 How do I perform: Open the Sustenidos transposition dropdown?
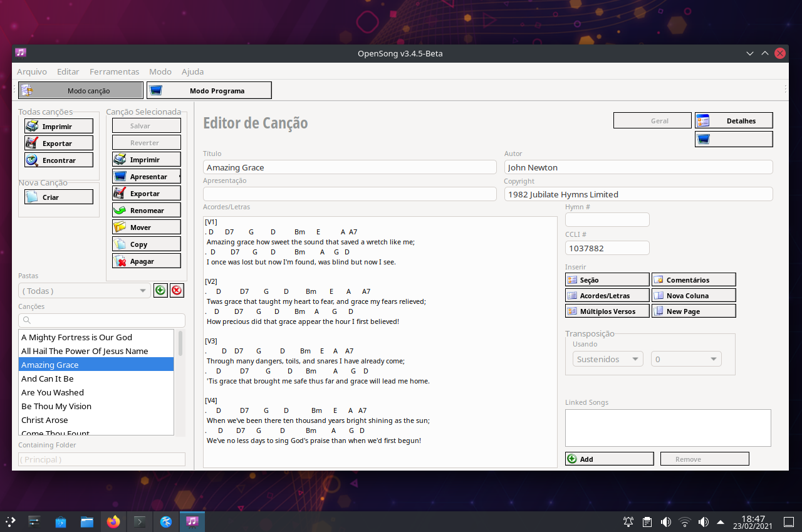click(607, 358)
